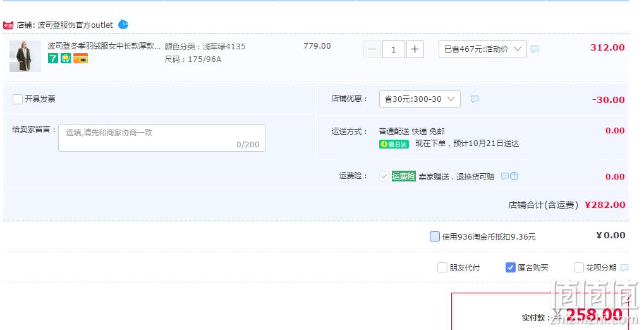The width and height of the screenshot is (644, 330).
Task: Click the green 运费险 label badge
Action: [403, 176]
